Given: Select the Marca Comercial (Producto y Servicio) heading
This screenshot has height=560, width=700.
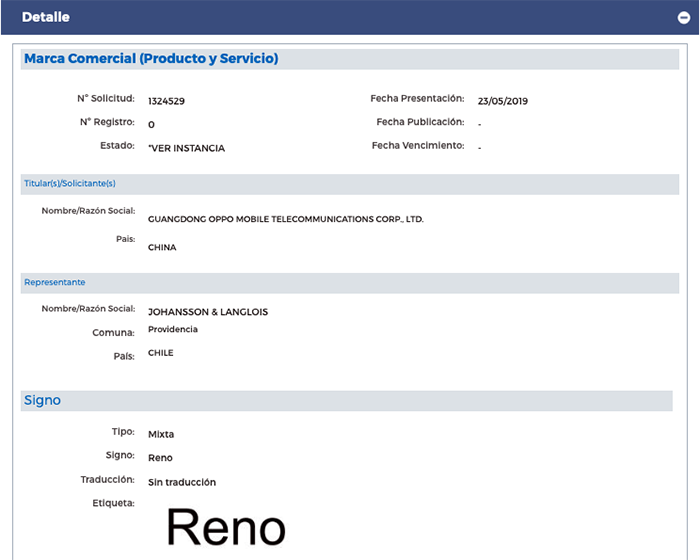Looking at the screenshot, I should 151,59.
